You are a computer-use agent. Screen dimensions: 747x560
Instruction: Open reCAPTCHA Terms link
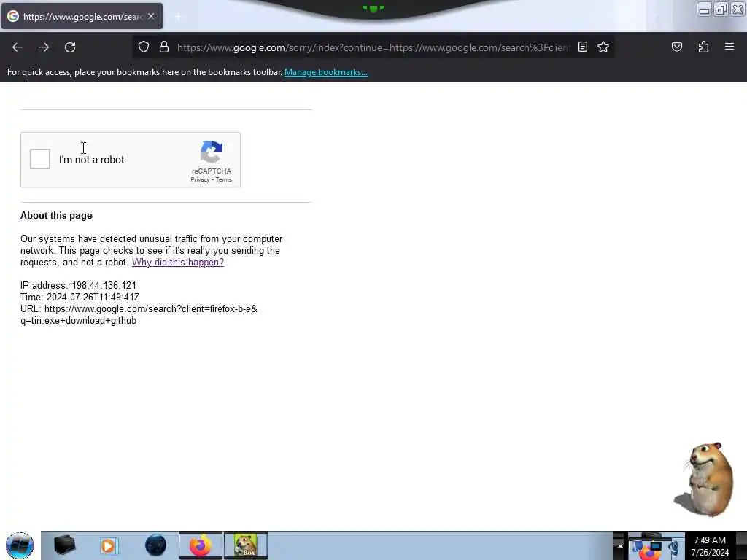click(223, 179)
